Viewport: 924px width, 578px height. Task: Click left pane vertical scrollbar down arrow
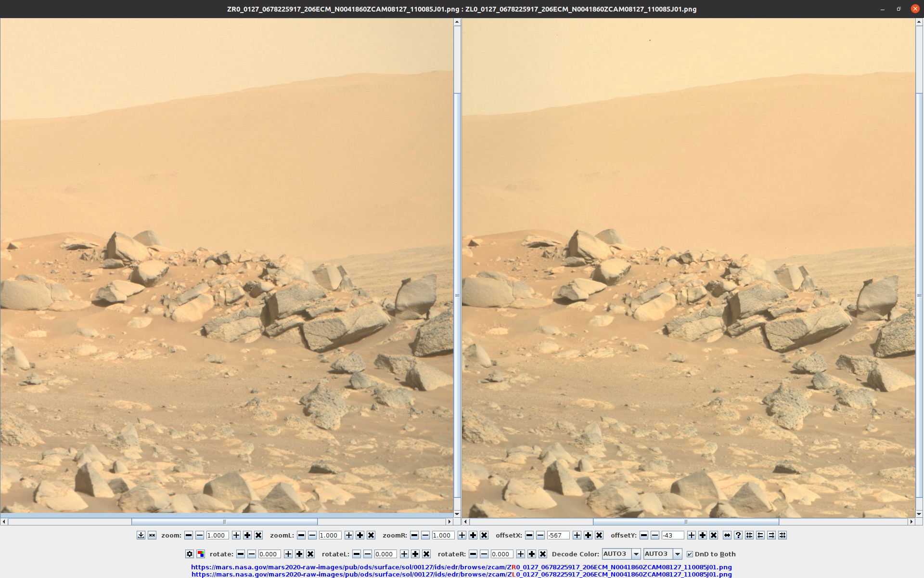[457, 514]
